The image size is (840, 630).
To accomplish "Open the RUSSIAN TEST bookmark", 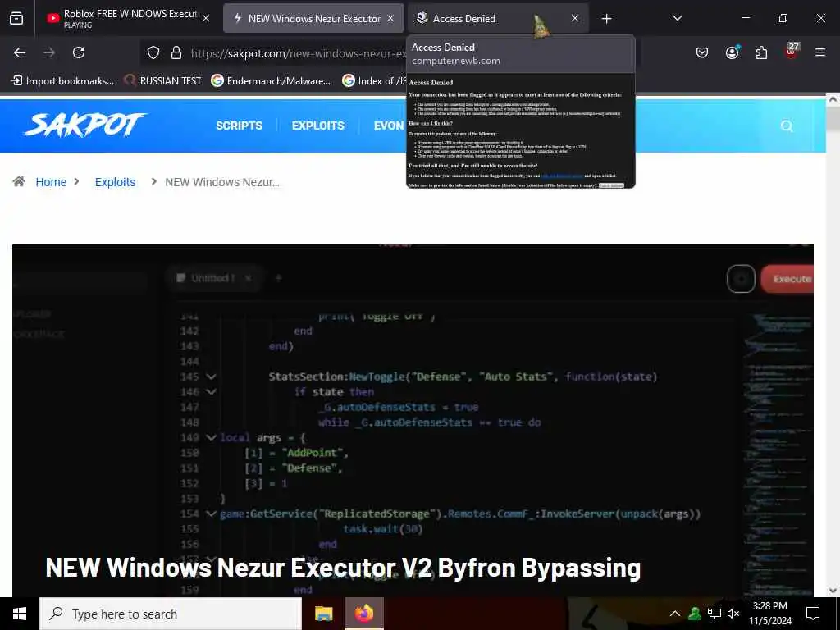I will tap(163, 81).
